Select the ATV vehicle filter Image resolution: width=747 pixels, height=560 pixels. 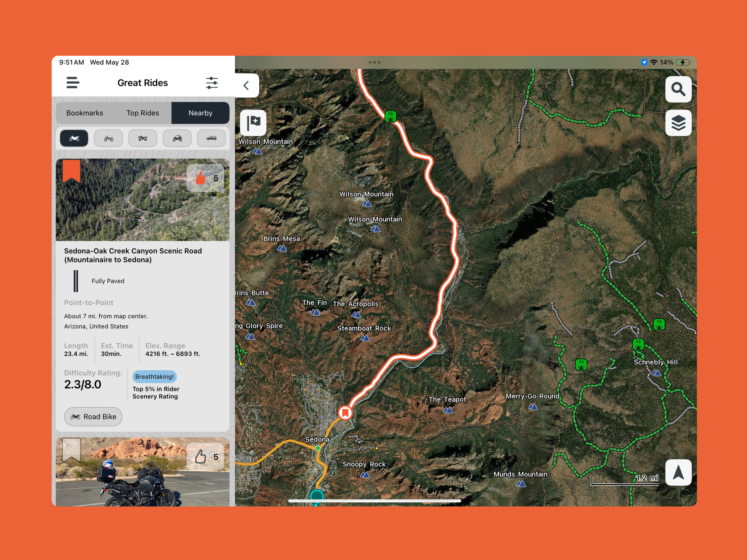tap(143, 138)
